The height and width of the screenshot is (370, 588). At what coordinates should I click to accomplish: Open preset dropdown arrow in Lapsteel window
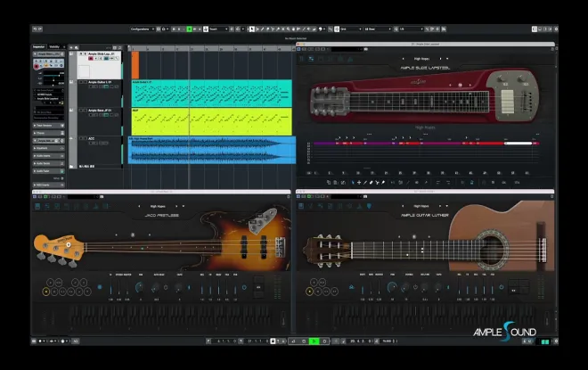click(447, 59)
